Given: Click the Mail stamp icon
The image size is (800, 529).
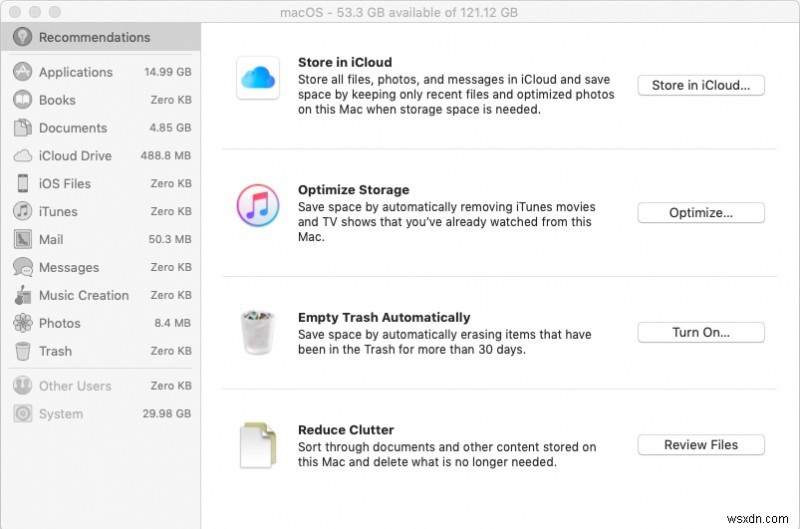Looking at the screenshot, I should (22, 239).
